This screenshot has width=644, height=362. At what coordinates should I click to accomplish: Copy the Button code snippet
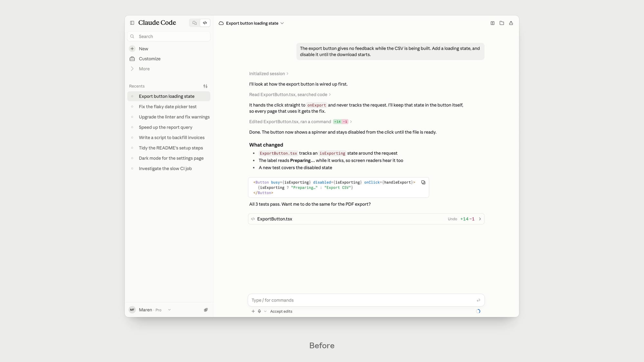click(x=423, y=182)
